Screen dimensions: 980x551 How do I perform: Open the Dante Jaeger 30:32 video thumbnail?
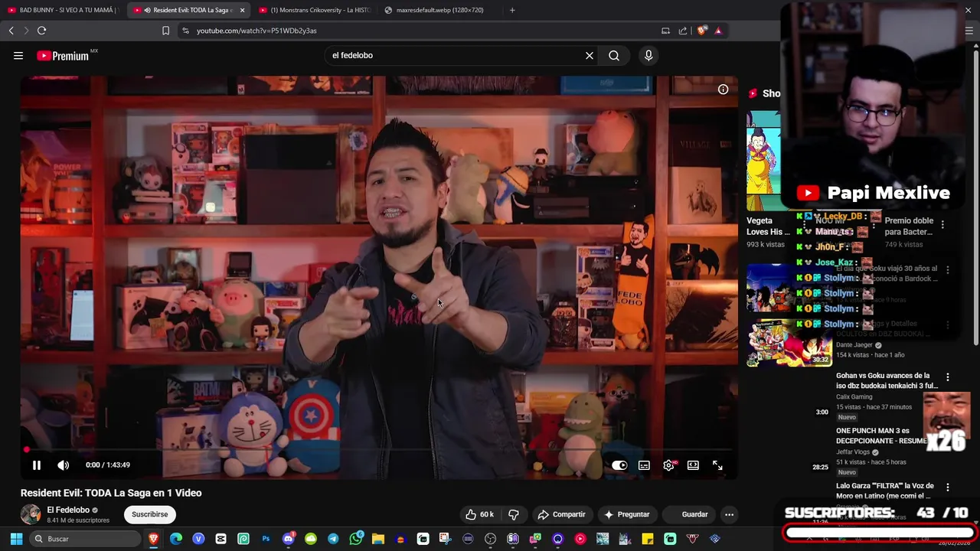(789, 343)
